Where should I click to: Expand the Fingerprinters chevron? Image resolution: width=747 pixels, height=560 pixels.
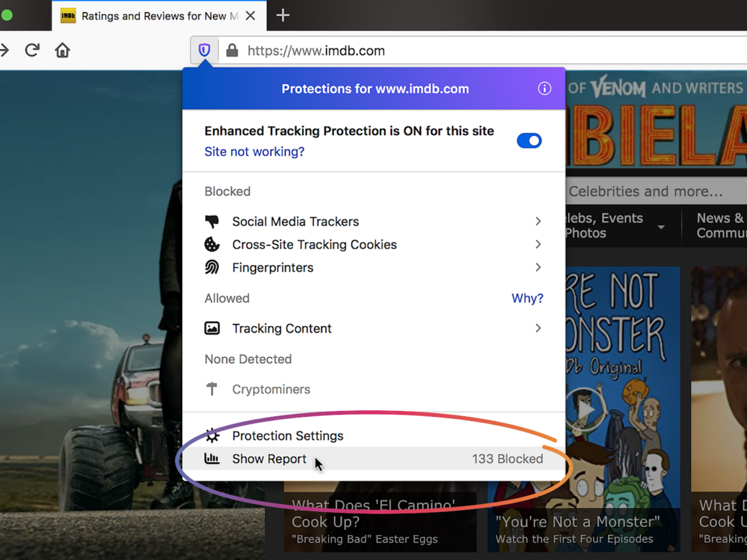click(538, 268)
